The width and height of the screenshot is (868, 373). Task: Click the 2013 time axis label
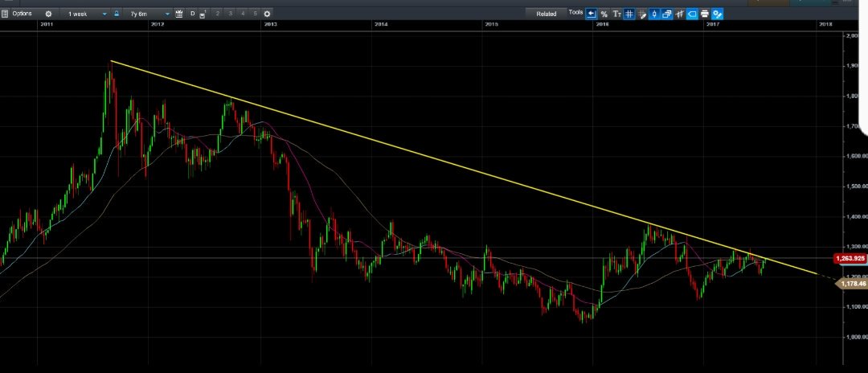pyautogui.click(x=270, y=24)
